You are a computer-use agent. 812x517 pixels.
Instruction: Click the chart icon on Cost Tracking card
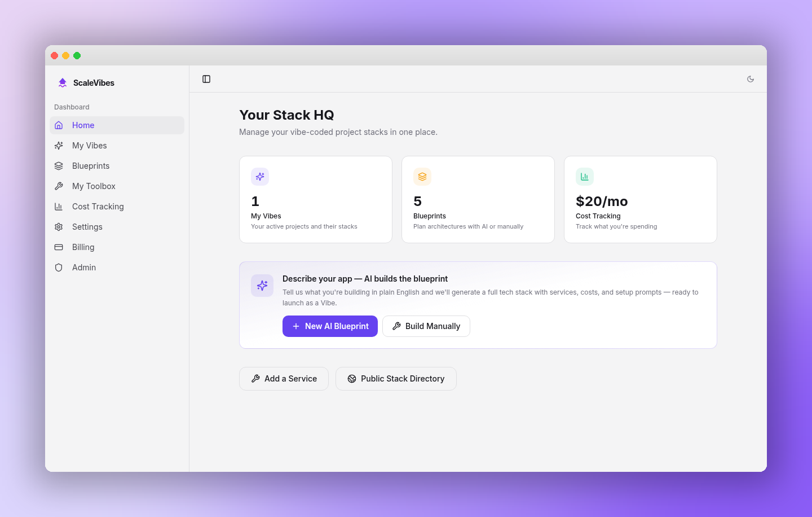(x=585, y=176)
